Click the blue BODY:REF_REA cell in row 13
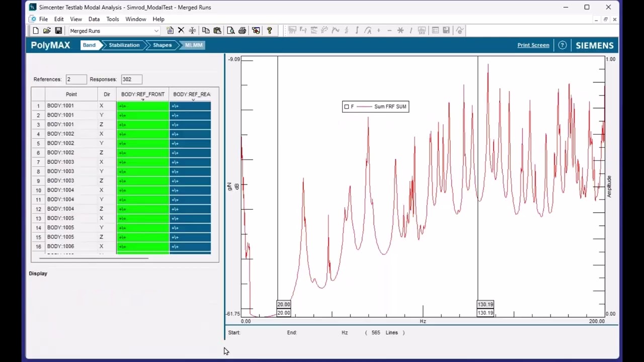 191,219
